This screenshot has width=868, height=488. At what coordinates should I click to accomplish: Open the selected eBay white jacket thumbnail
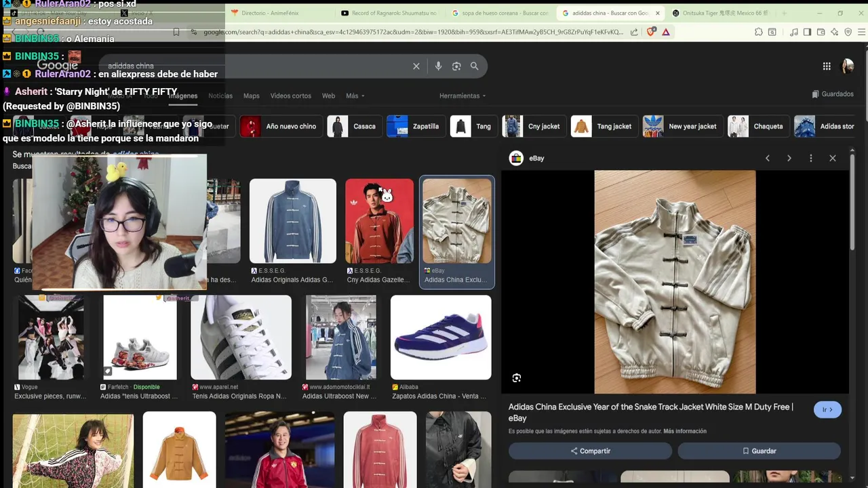pyautogui.click(x=457, y=221)
